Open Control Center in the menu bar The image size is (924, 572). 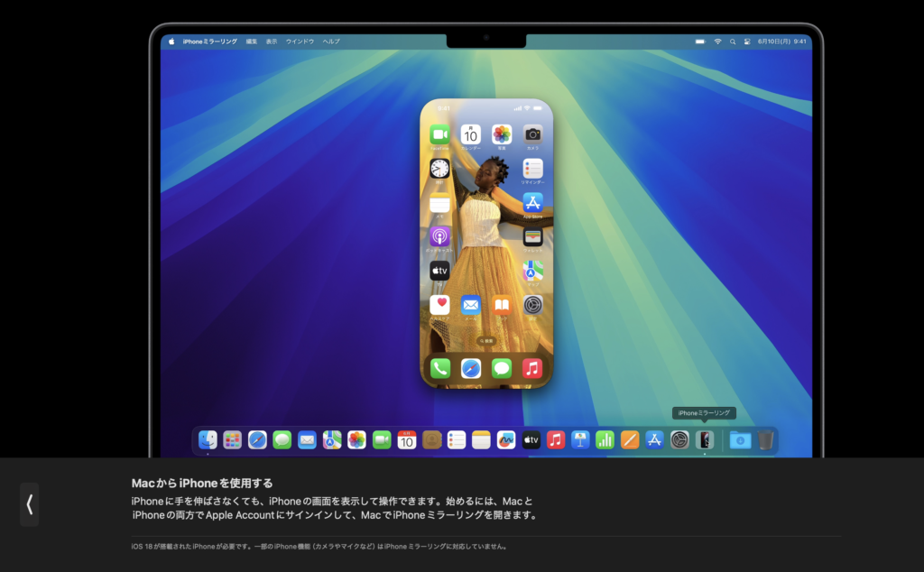[748, 42]
